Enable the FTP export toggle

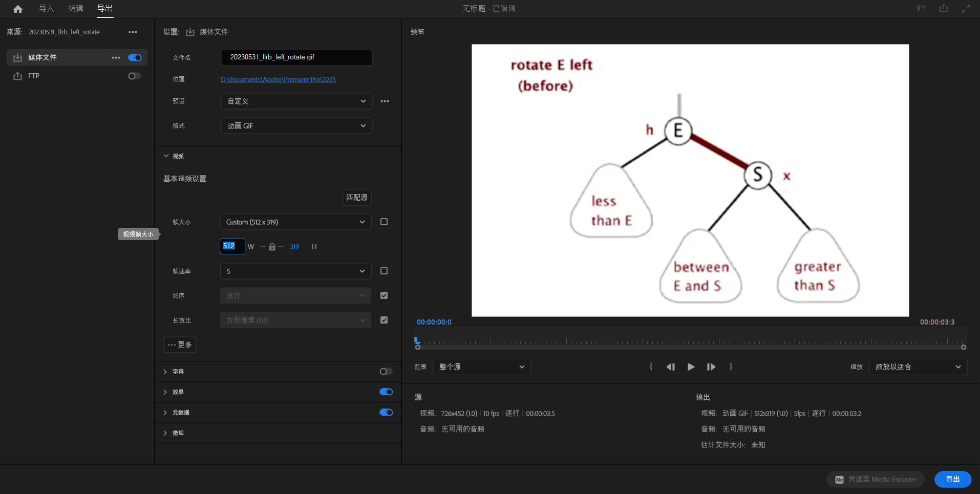point(134,76)
